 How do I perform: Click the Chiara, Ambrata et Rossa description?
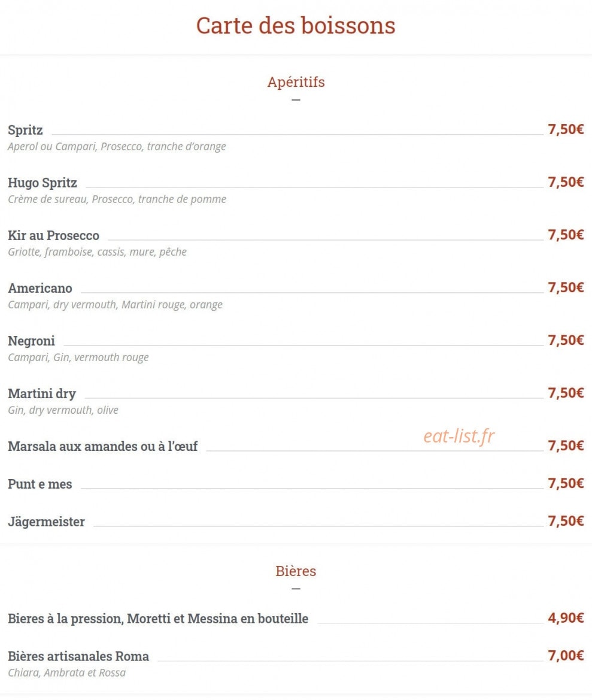(x=67, y=672)
